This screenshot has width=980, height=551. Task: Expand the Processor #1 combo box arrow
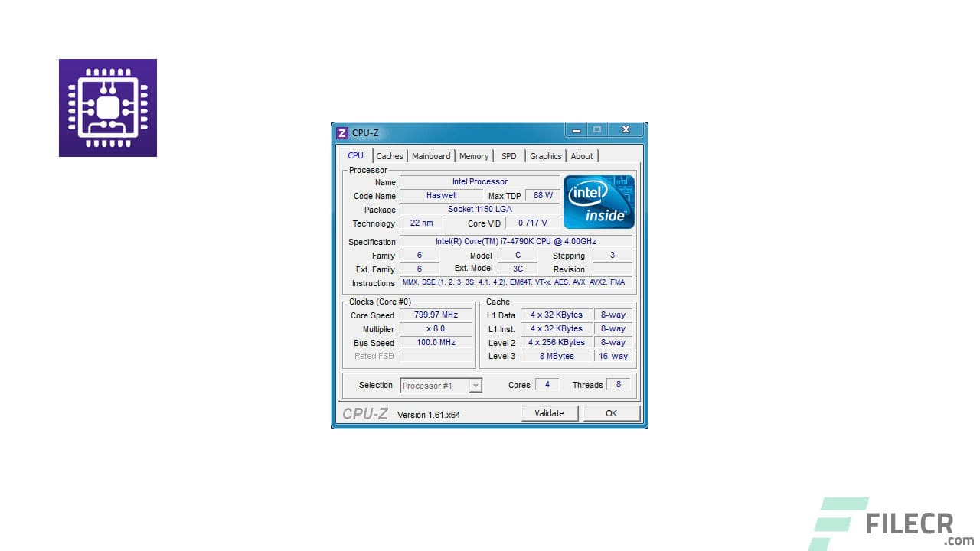[x=476, y=385]
